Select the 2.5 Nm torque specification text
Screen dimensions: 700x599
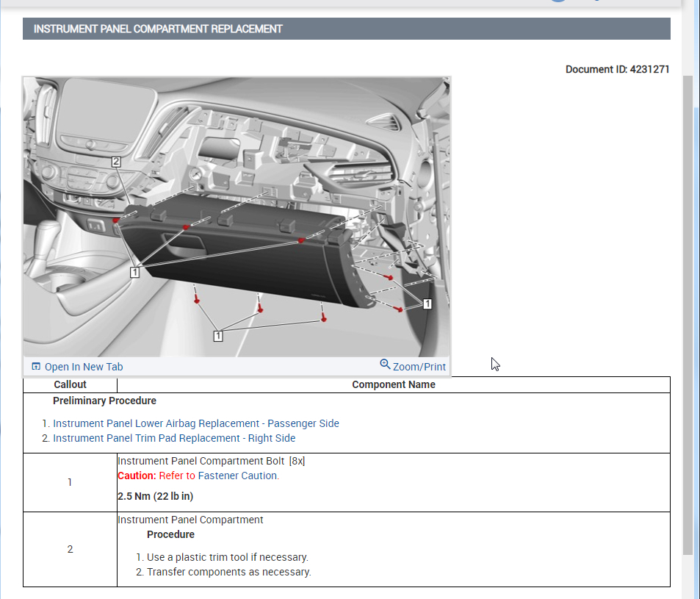tap(155, 496)
